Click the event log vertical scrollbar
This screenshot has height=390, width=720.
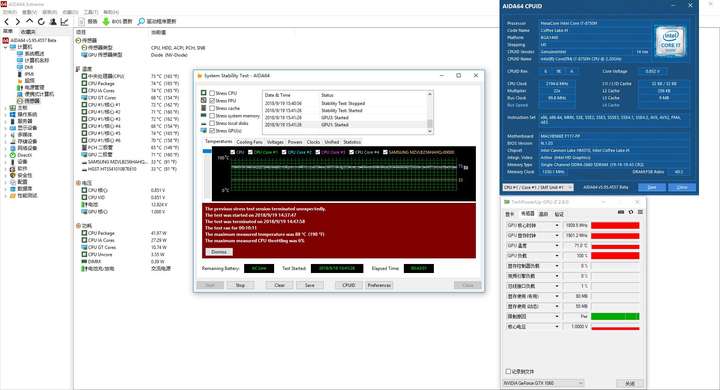click(x=430, y=113)
